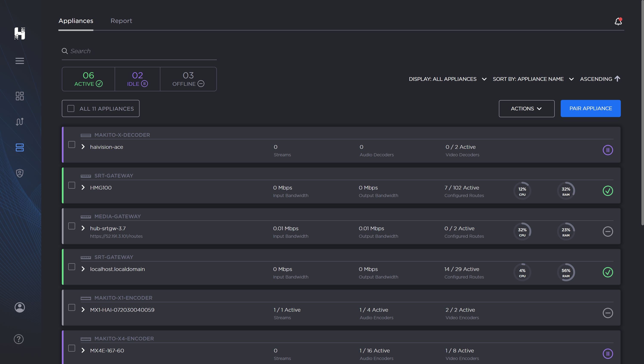The height and width of the screenshot is (364, 644).
Task: Switch to the Report tab
Action: (x=121, y=21)
